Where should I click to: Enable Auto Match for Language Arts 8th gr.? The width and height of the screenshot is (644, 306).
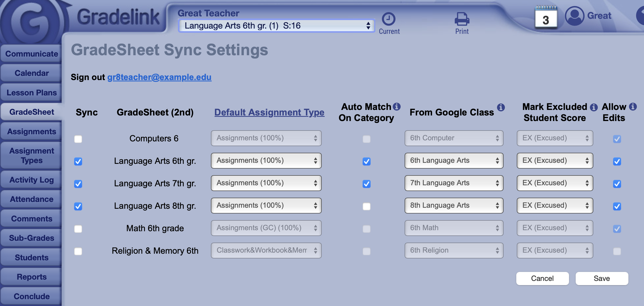[x=366, y=206]
